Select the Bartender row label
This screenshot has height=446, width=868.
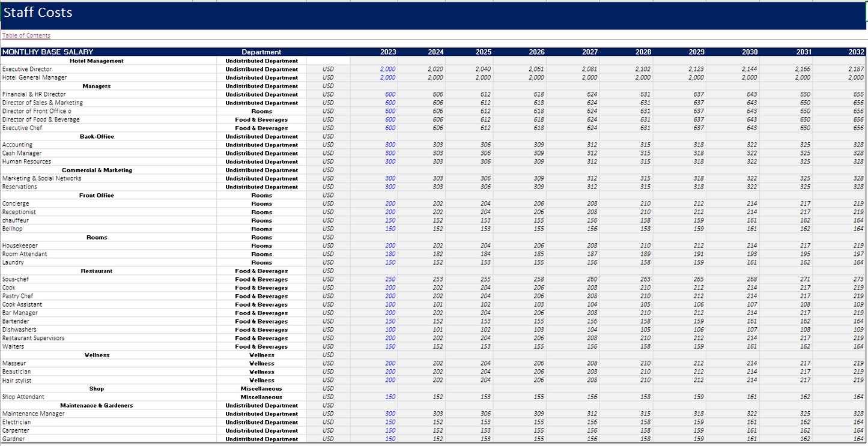(16, 321)
